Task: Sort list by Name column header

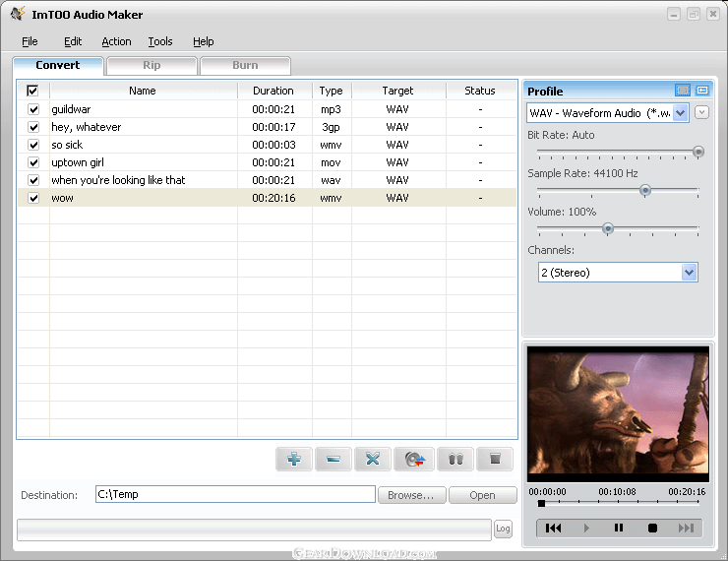Action: click(143, 91)
